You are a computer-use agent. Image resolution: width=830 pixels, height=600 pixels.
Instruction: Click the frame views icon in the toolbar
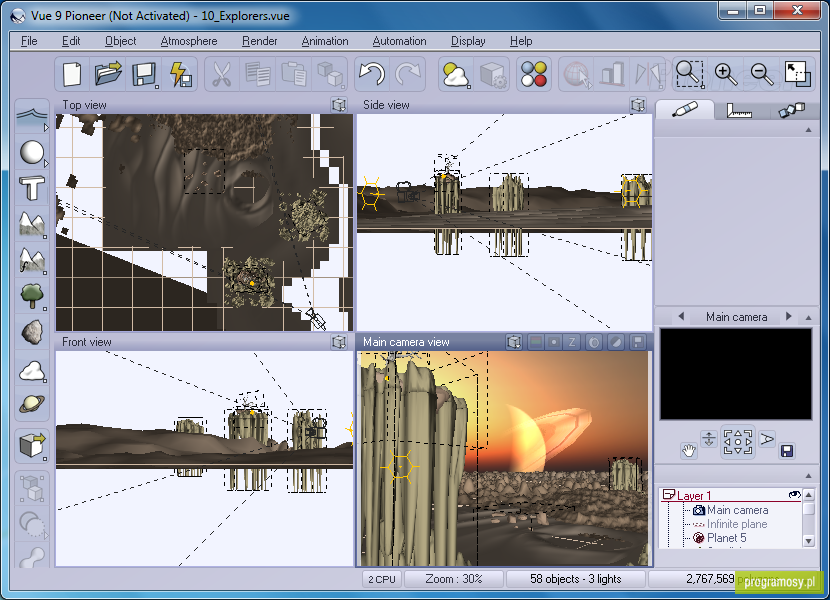click(x=797, y=74)
